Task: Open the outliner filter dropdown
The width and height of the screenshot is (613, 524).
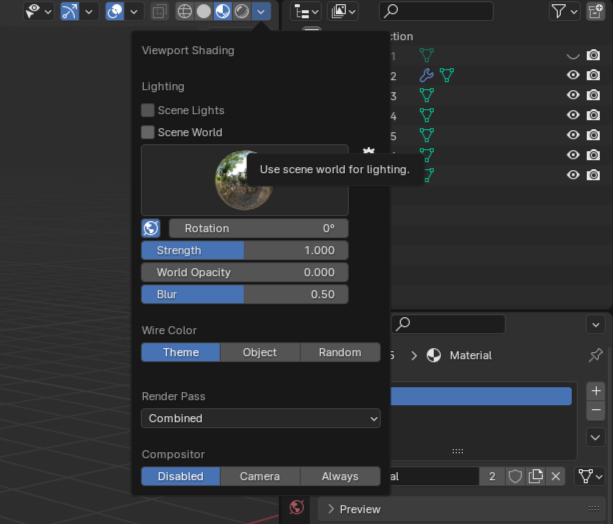Action: click(x=565, y=11)
